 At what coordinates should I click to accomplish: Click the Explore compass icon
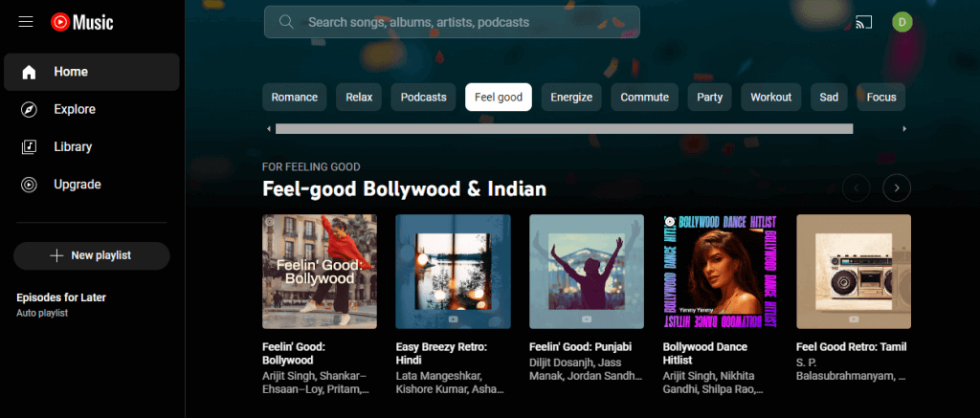point(29,109)
